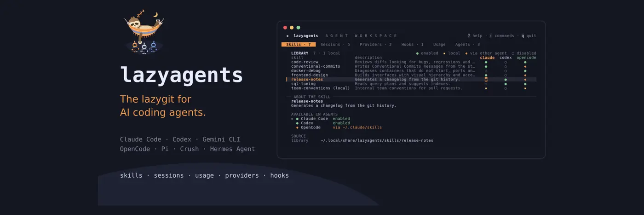Toggle code-review for opencode

(x=525, y=62)
